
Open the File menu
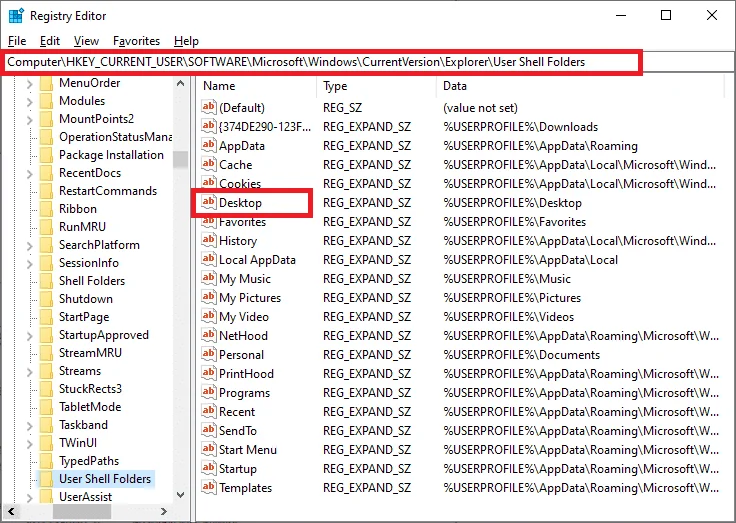[x=17, y=41]
